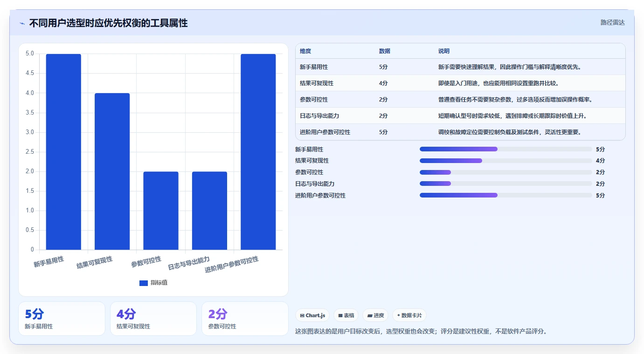The width and height of the screenshot is (644, 354).
Task: Click the y-axis value 5.0
Action: pyautogui.click(x=30, y=54)
